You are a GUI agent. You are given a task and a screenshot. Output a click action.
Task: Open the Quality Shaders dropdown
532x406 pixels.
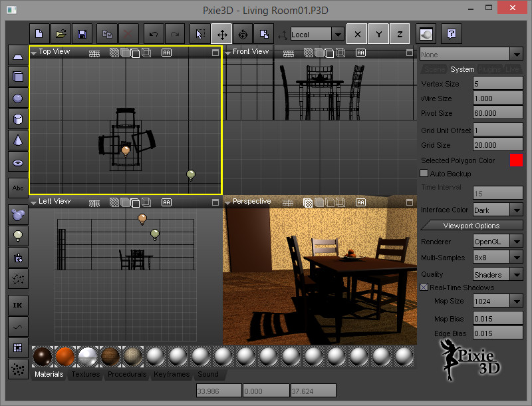click(517, 274)
